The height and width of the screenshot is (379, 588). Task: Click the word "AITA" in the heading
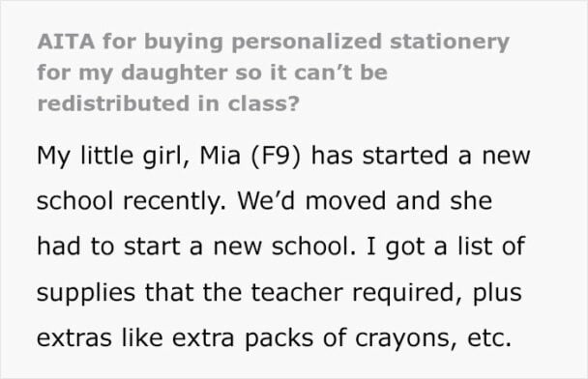66,42
